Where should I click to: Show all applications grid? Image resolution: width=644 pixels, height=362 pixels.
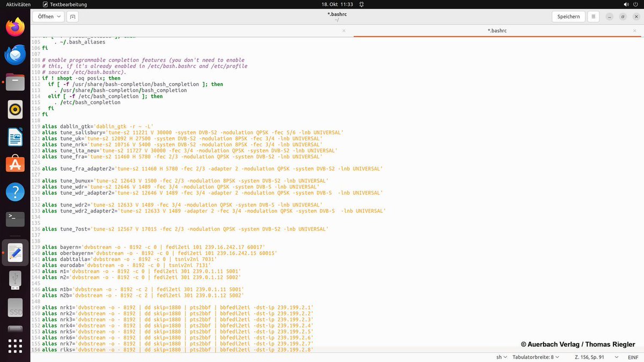coord(16,346)
